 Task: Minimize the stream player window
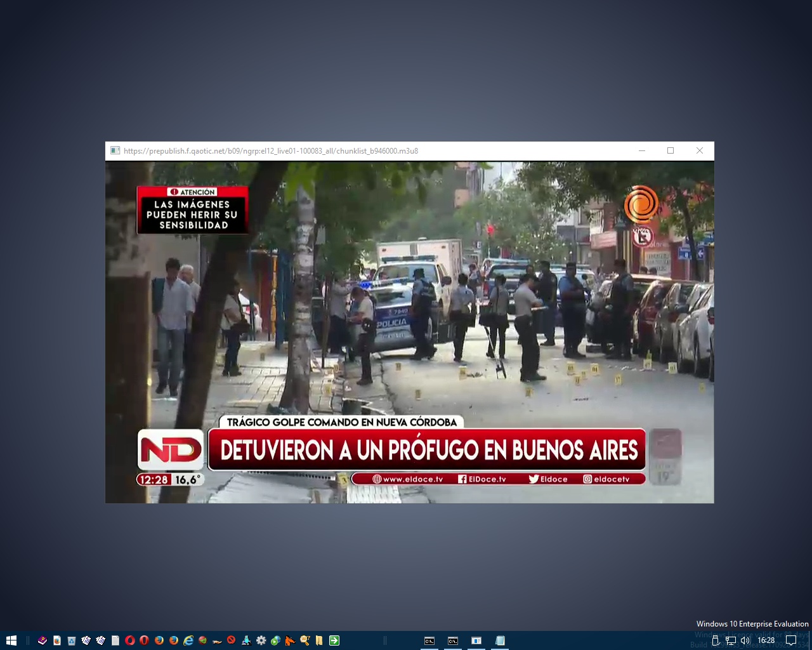pyautogui.click(x=642, y=150)
